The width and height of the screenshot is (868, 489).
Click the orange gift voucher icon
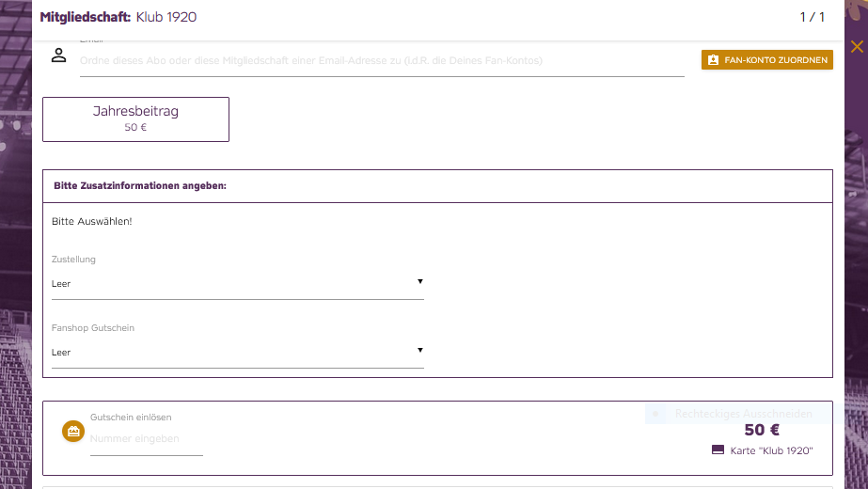point(73,431)
